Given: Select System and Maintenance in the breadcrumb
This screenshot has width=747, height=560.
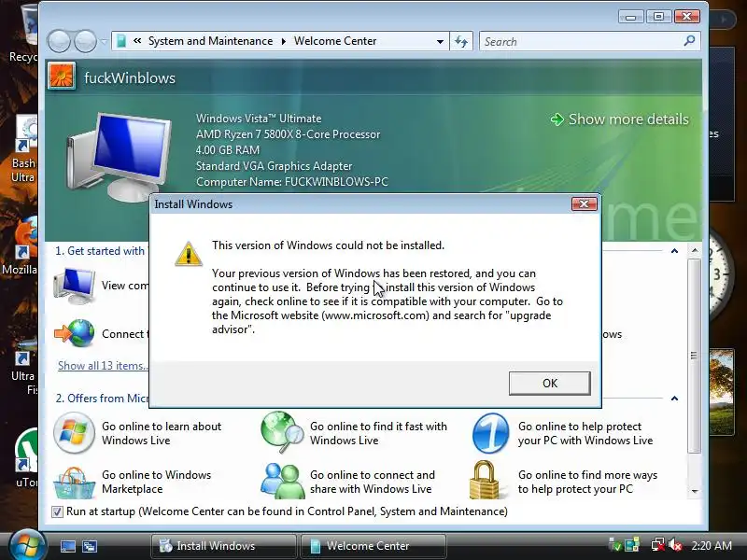Looking at the screenshot, I should pos(210,41).
